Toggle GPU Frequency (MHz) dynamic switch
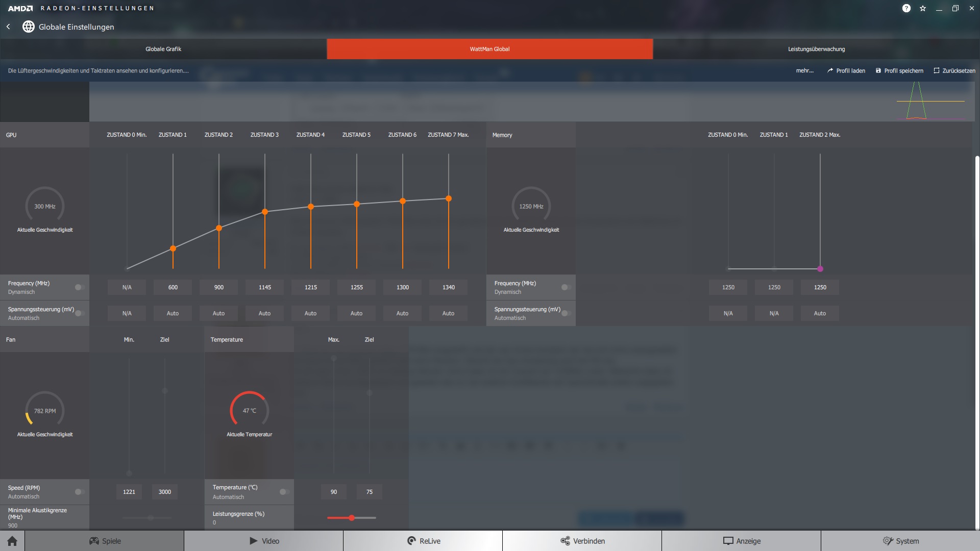Viewport: 980px width, 551px height. tap(79, 287)
